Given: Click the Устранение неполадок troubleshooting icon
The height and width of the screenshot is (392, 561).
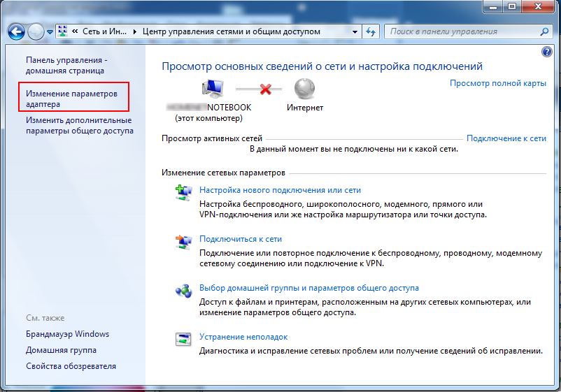Looking at the screenshot, I should click(183, 340).
